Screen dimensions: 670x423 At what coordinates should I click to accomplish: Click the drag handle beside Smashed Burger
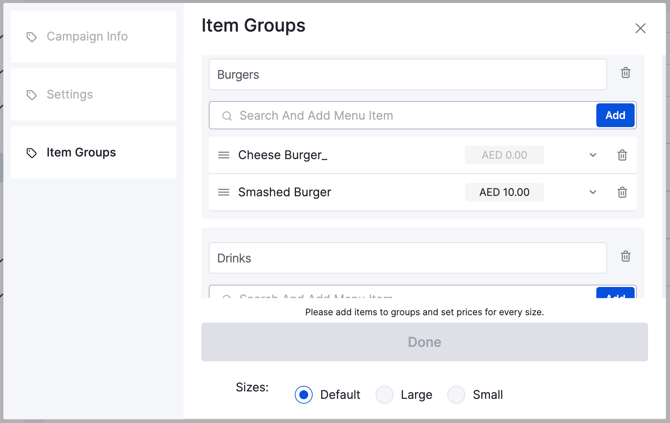pos(223,192)
